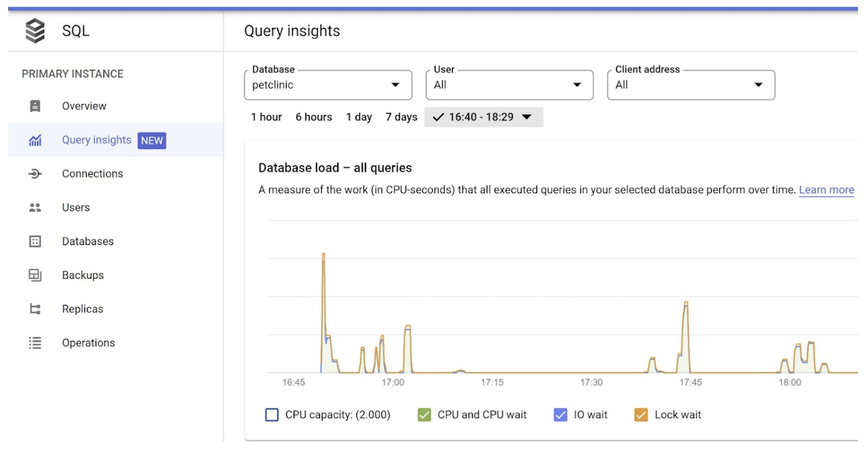
Task: Click the Query insights chart icon
Action: click(x=35, y=140)
